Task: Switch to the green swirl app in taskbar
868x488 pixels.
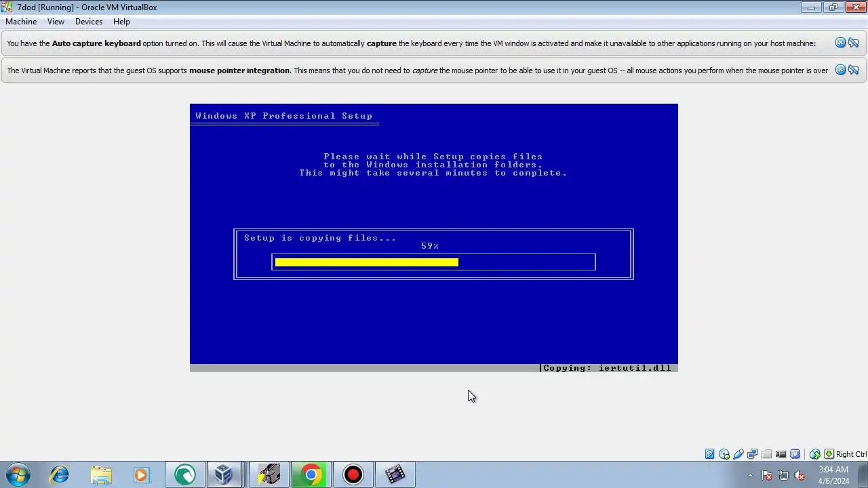Action: coord(185,474)
